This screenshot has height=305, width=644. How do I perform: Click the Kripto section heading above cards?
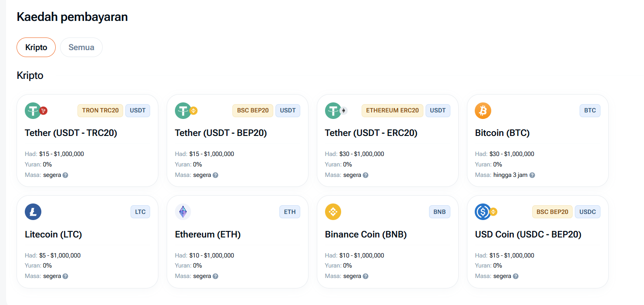[30, 75]
